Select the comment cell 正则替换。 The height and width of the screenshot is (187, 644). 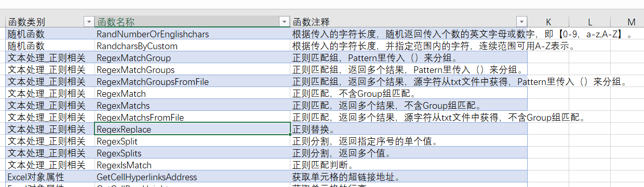point(409,130)
